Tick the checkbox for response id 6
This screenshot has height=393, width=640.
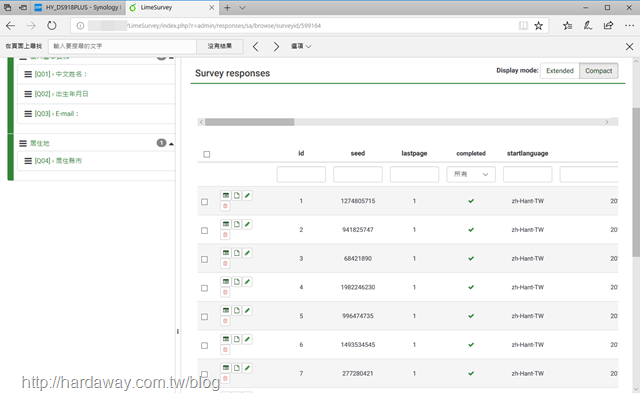[204, 346]
